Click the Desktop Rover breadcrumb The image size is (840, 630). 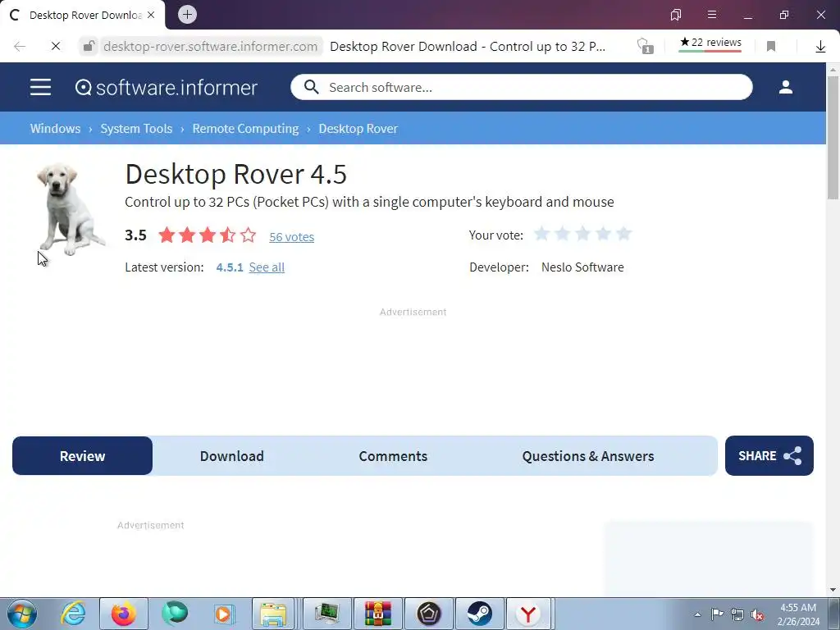tap(358, 129)
